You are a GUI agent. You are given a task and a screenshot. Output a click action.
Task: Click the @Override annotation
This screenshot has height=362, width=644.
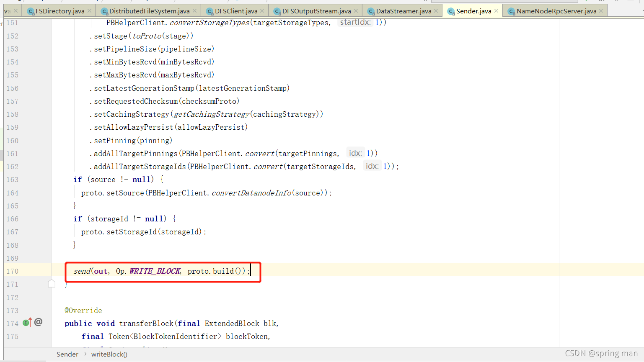coord(83,311)
